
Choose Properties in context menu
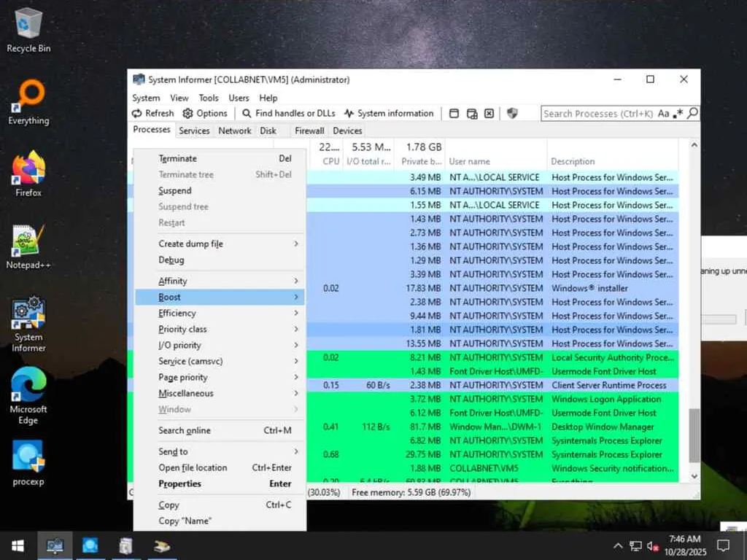click(x=220, y=484)
